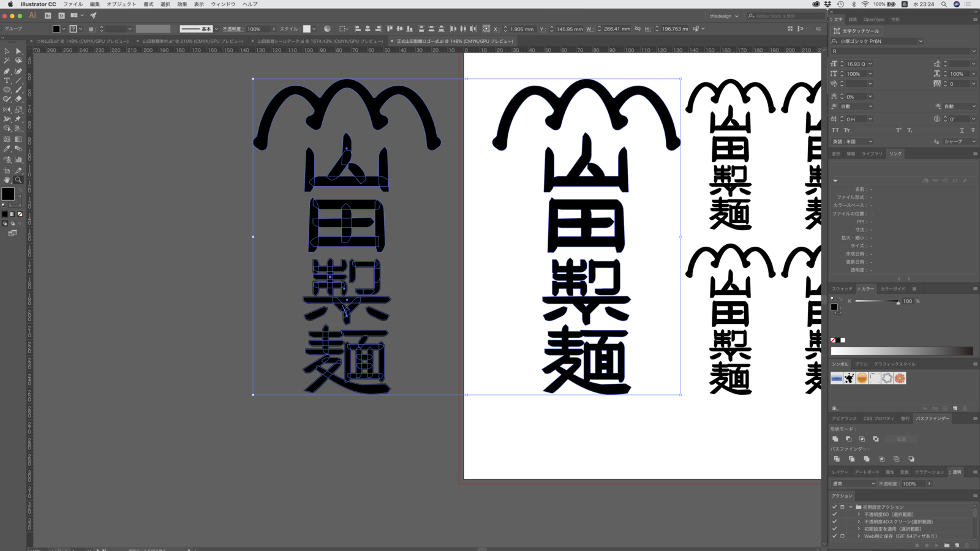
Task: Select the Hand tool
Action: [x=7, y=180]
